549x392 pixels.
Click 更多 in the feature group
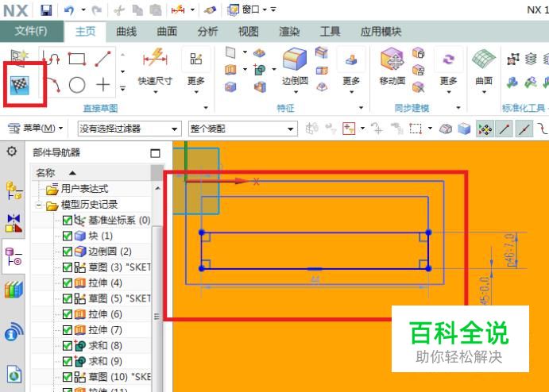point(351,70)
